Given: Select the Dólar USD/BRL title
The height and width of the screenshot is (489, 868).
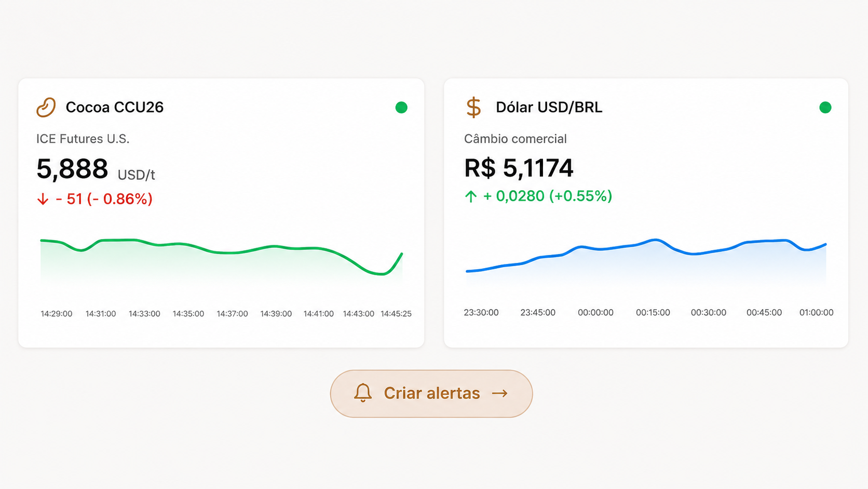Looking at the screenshot, I should coord(549,107).
